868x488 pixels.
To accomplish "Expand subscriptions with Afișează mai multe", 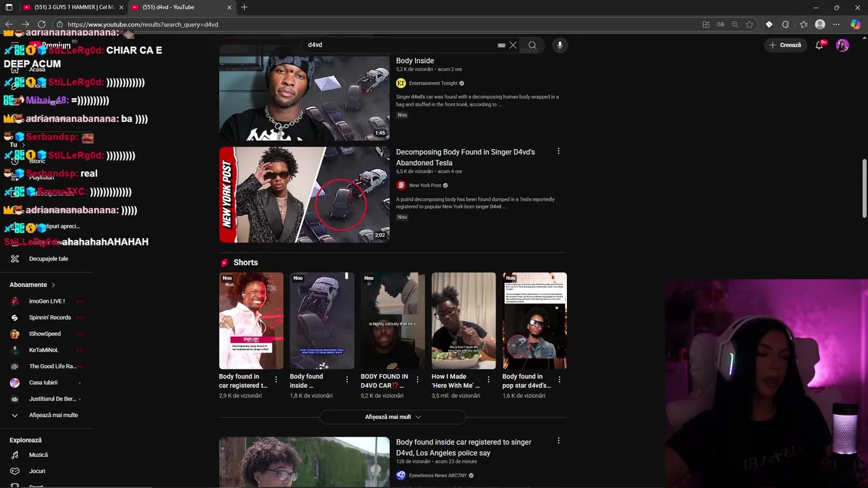I will tap(46, 415).
